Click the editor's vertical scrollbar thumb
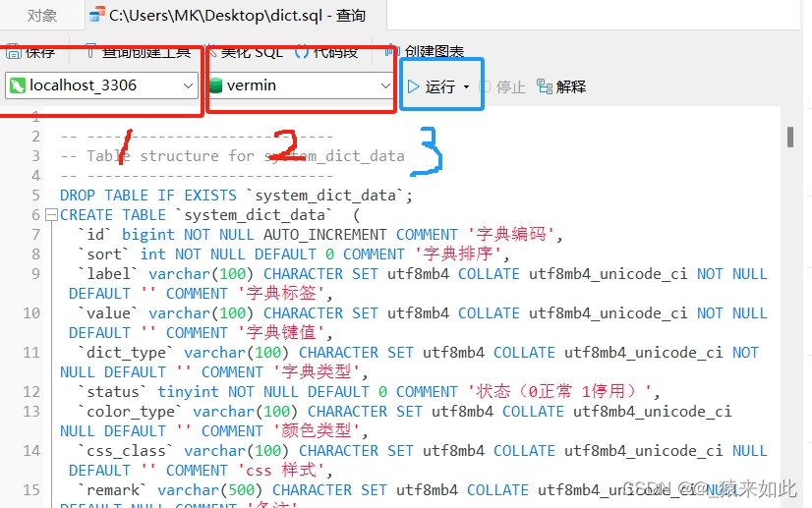Image resolution: width=812 pixels, height=508 pixels. [790, 138]
